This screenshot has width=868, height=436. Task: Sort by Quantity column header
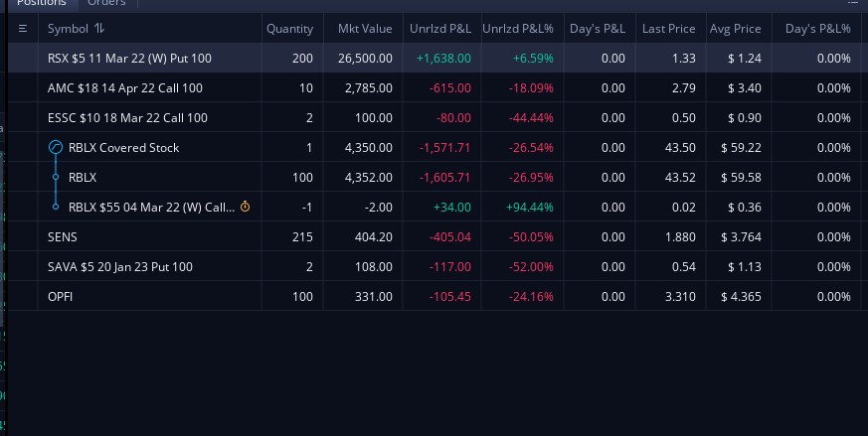(x=289, y=29)
